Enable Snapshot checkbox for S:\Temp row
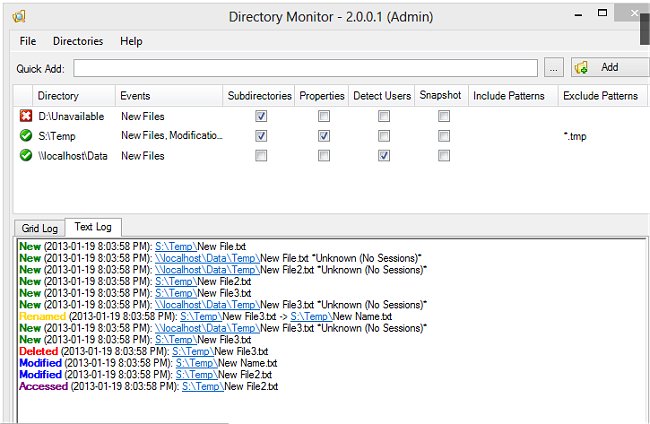The image size is (650, 424). pos(444,135)
